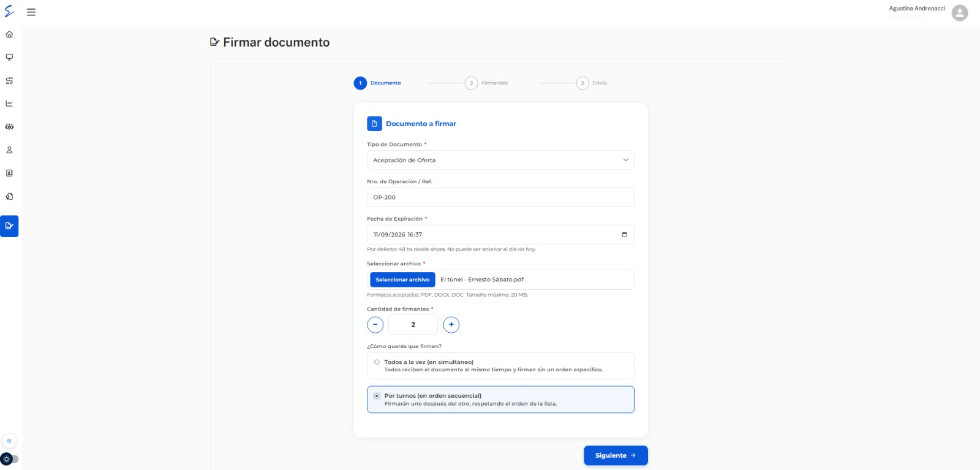Image resolution: width=980 pixels, height=470 pixels.
Task: Click the calendar icon in expiration date
Action: [x=624, y=235]
